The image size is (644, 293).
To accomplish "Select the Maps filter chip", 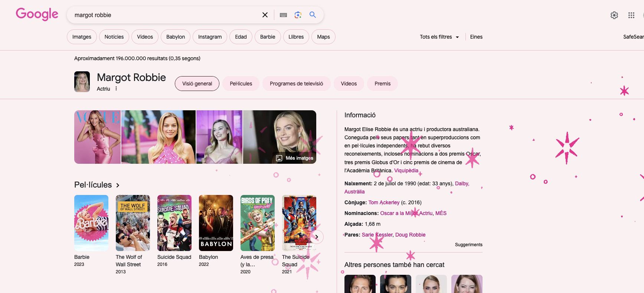I will 323,37.
